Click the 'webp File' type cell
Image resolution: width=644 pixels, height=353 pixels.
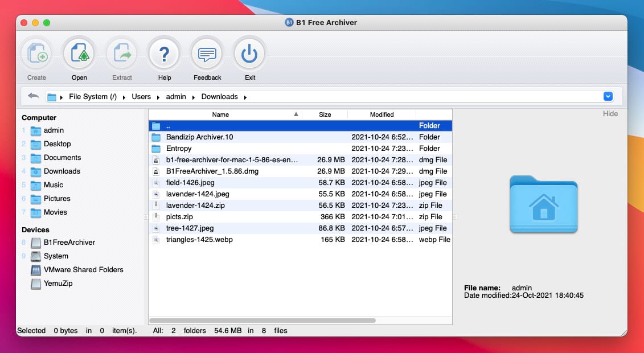[x=434, y=239]
